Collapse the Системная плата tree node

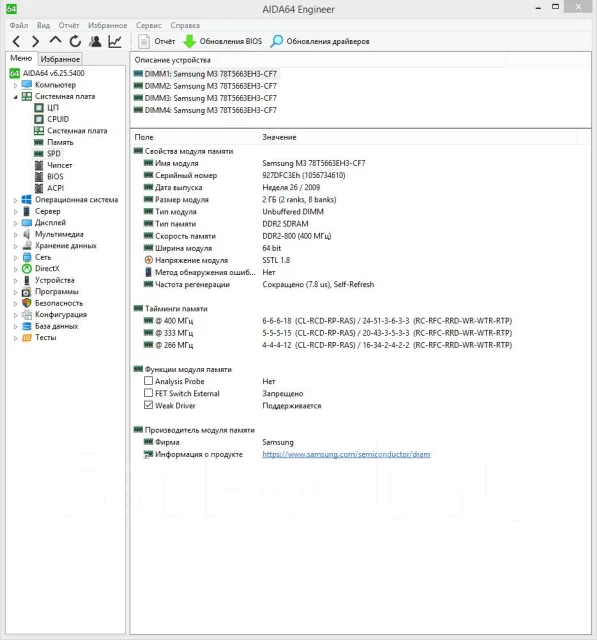(x=16, y=97)
